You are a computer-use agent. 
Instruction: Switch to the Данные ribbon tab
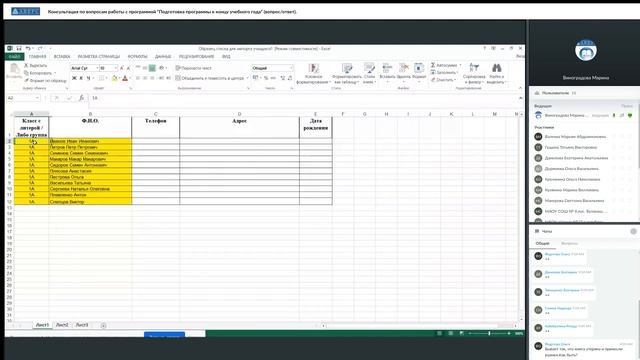point(163,57)
